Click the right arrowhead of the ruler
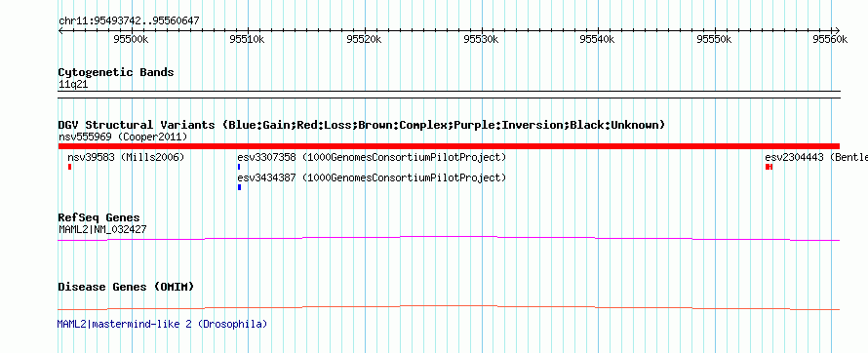The width and height of the screenshot is (868, 353). click(x=837, y=30)
